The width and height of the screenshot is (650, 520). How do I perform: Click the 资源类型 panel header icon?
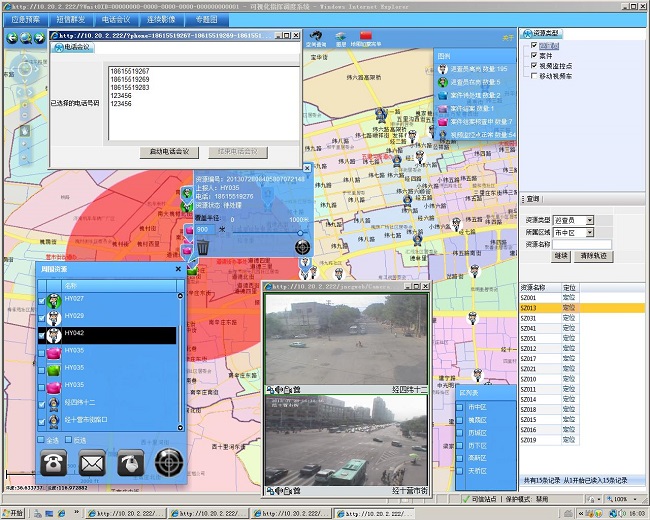click(528, 33)
